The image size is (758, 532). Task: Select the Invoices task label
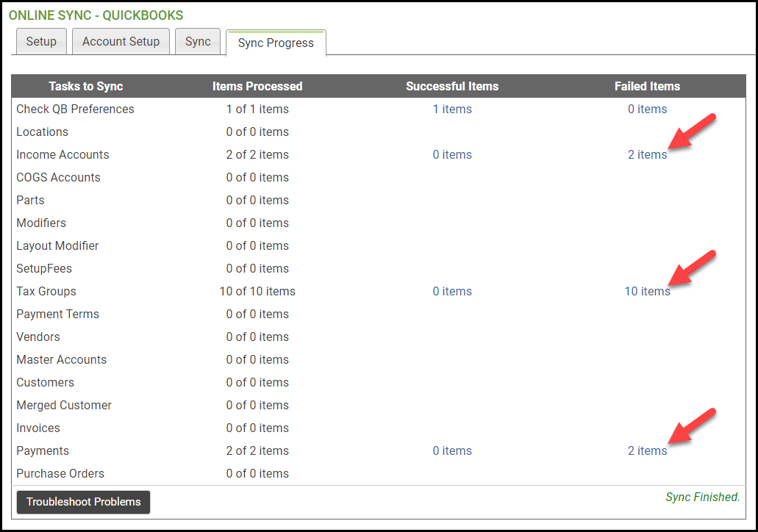pos(38,428)
